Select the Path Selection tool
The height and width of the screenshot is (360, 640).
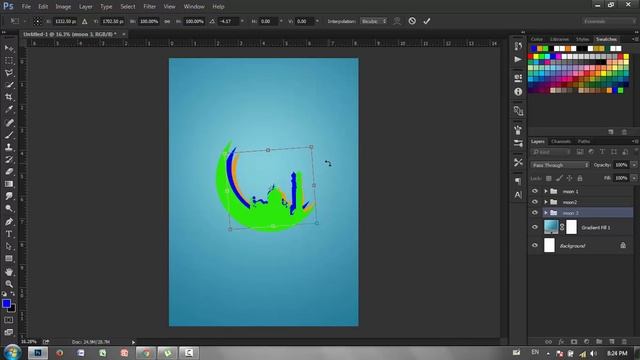(x=9, y=247)
